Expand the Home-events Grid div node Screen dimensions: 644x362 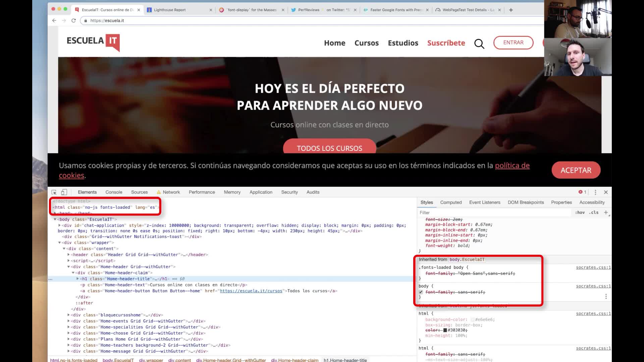[x=68, y=321]
